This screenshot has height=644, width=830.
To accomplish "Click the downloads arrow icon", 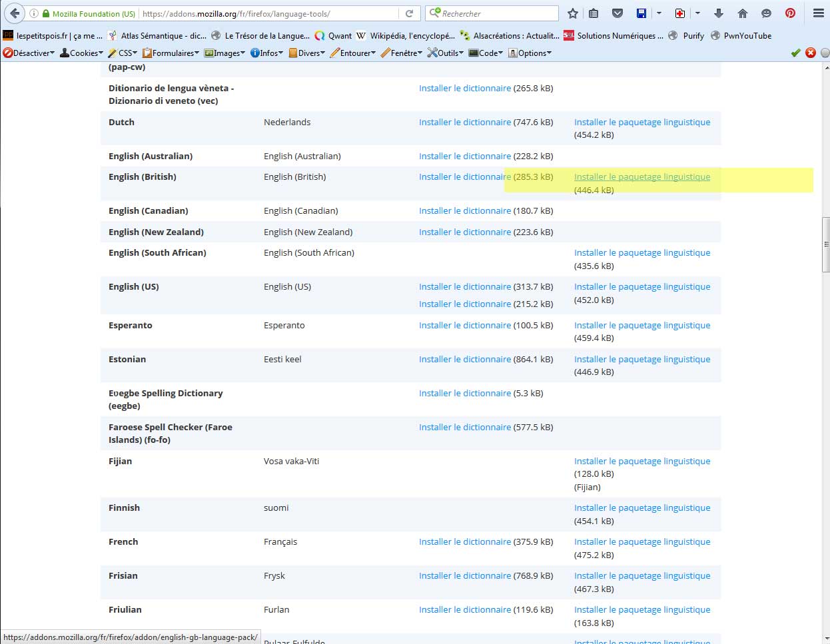I will [719, 13].
